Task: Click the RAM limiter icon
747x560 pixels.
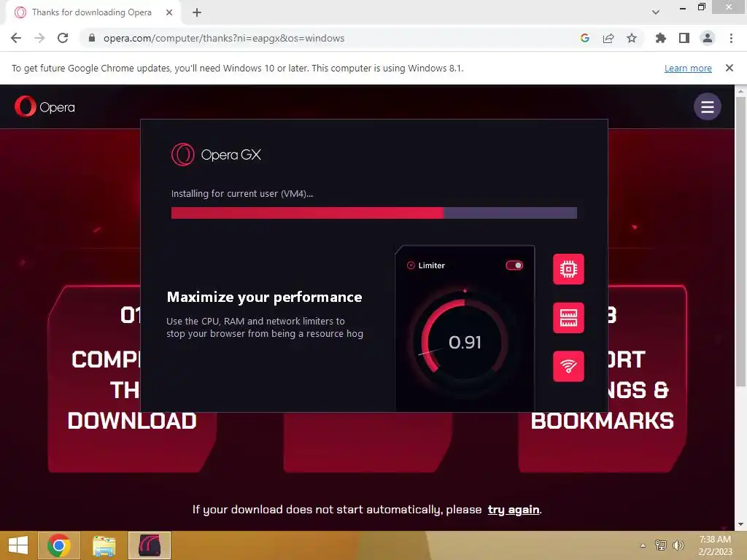Action: [568, 318]
